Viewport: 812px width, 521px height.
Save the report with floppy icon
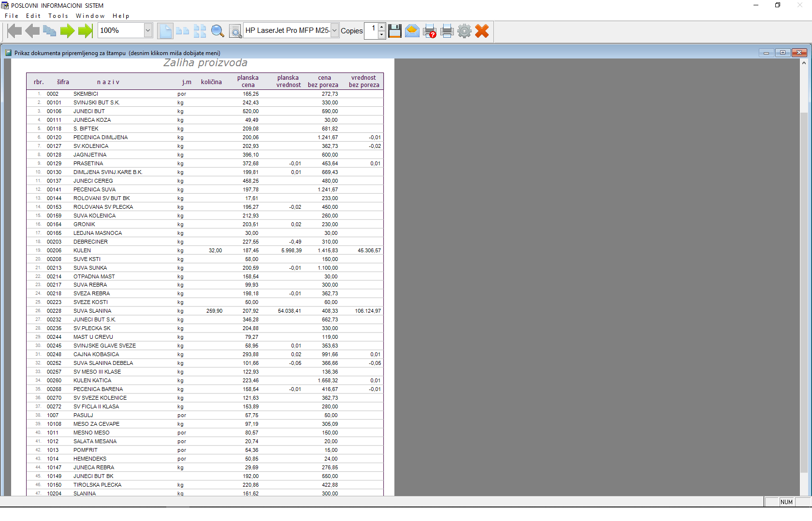(x=395, y=31)
